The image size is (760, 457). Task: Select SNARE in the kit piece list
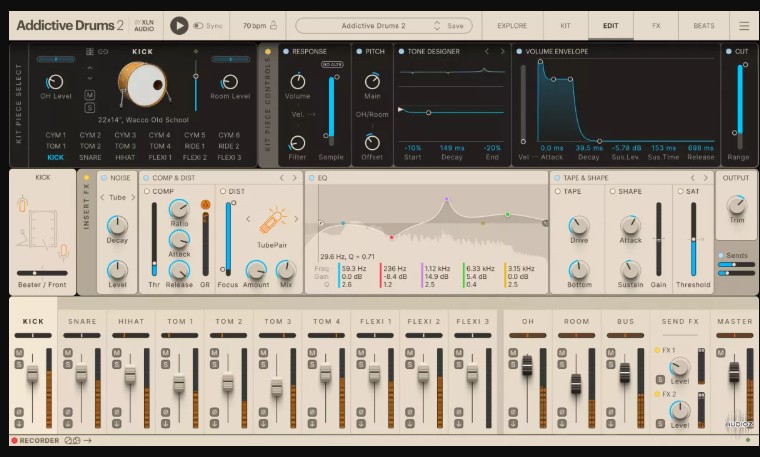point(90,158)
